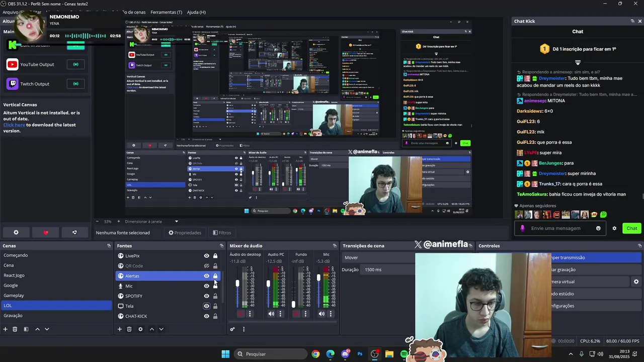Open Fundo channel options menu

(x=305, y=314)
